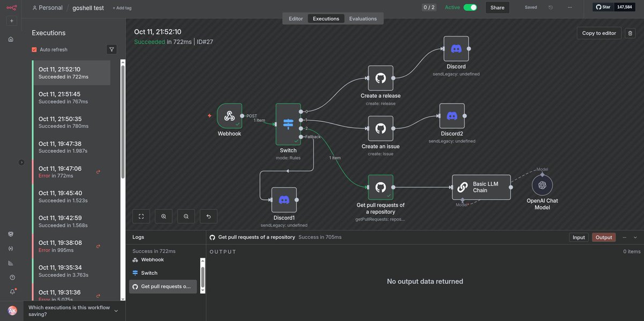Select execution Oct 11, 19:42:59
Viewport: 644px width, 321px height.
pos(71,221)
